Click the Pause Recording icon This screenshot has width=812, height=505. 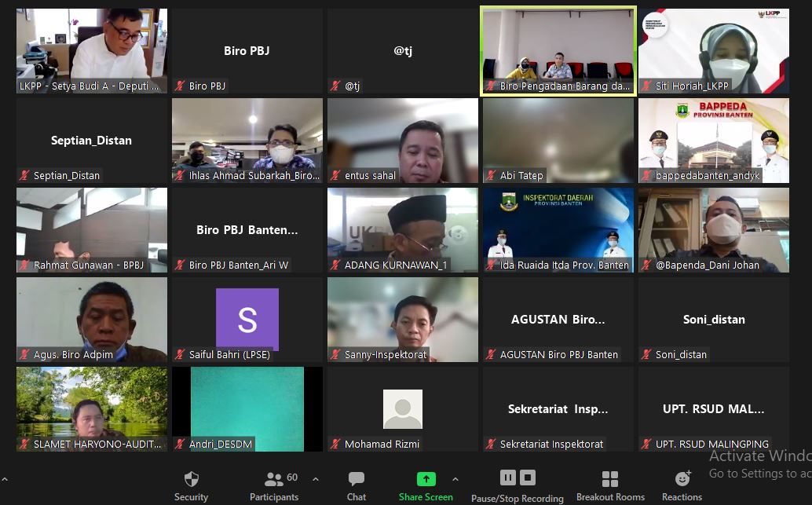coord(508,477)
